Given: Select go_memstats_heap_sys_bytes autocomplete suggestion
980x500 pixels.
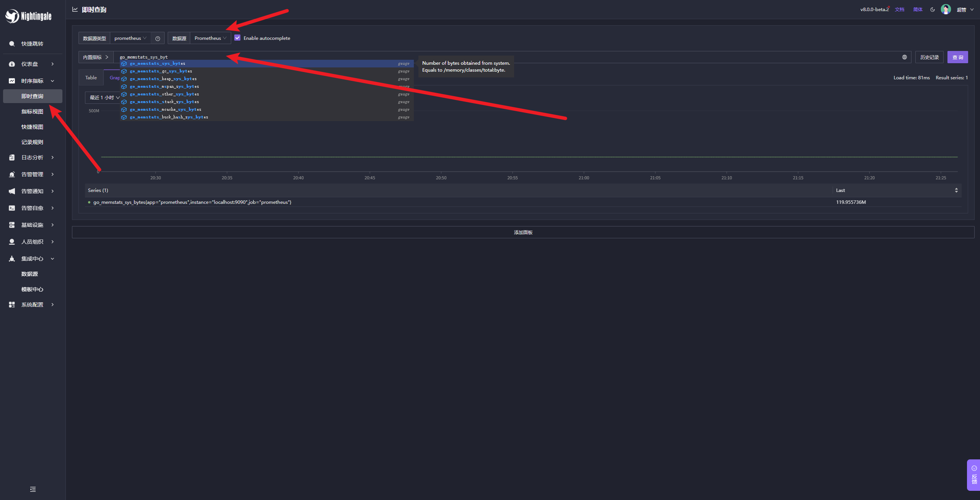Looking at the screenshot, I should [163, 79].
